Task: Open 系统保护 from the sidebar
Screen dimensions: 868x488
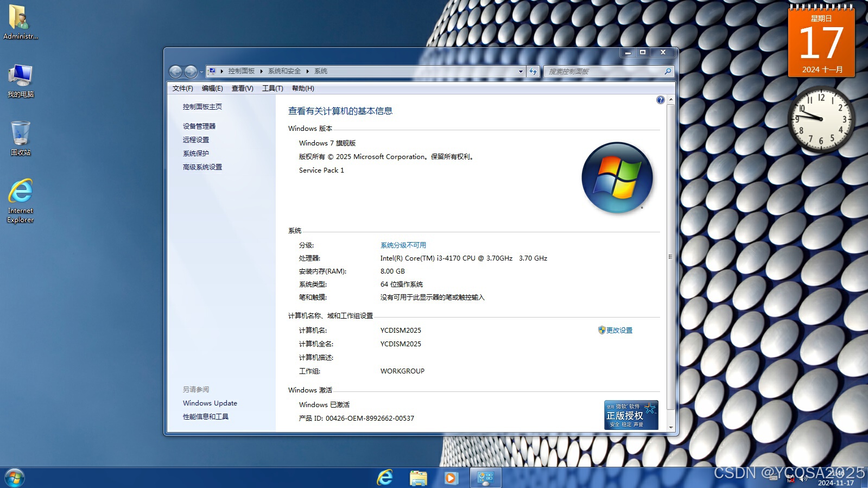Action: pos(196,154)
